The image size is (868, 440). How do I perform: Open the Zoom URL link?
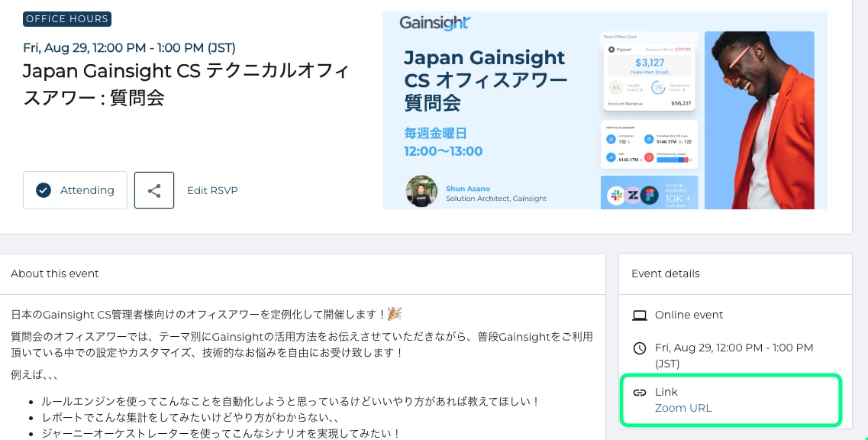coord(683,408)
